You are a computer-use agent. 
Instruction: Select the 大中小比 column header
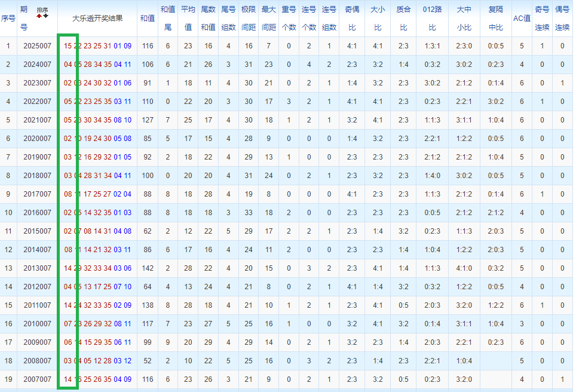click(464, 18)
